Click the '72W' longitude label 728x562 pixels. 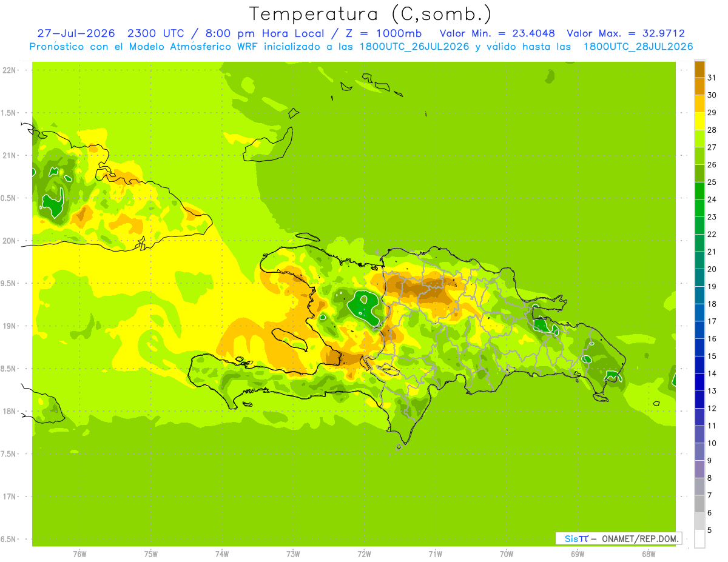(x=364, y=554)
